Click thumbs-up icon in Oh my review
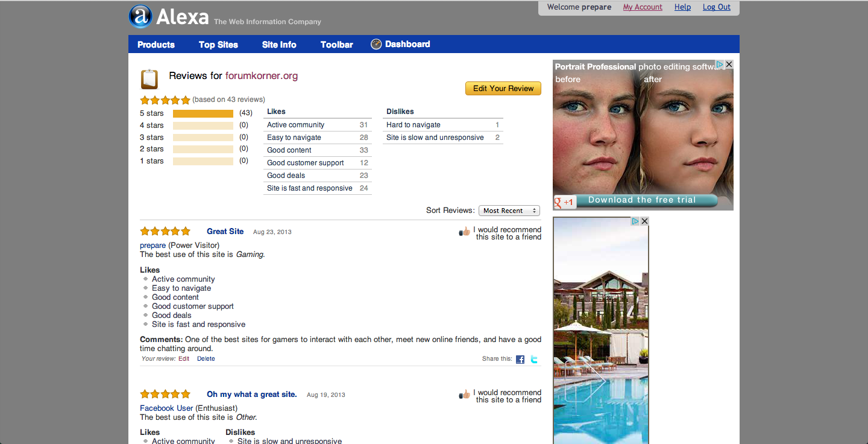The width and height of the screenshot is (868, 444). [464, 395]
